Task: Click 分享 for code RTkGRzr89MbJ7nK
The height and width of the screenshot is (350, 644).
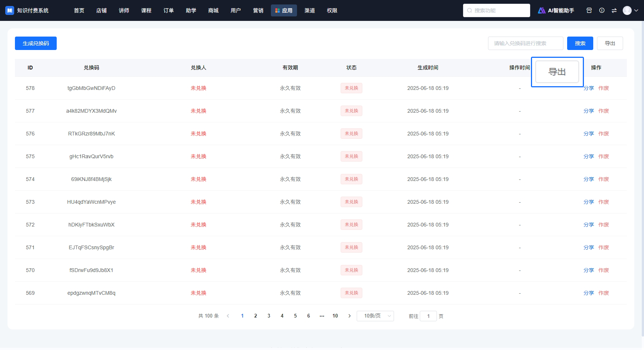Action: click(589, 134)
